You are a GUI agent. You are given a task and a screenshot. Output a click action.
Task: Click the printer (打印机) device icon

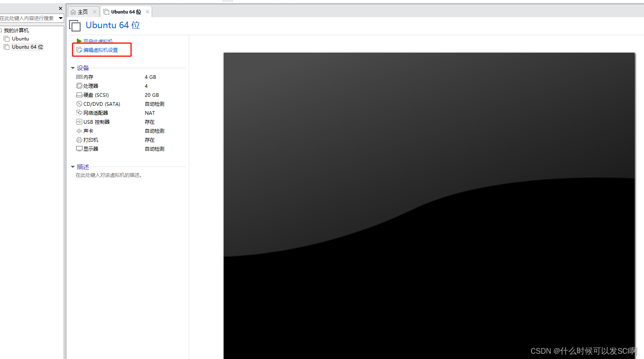[x=79, y=140]
